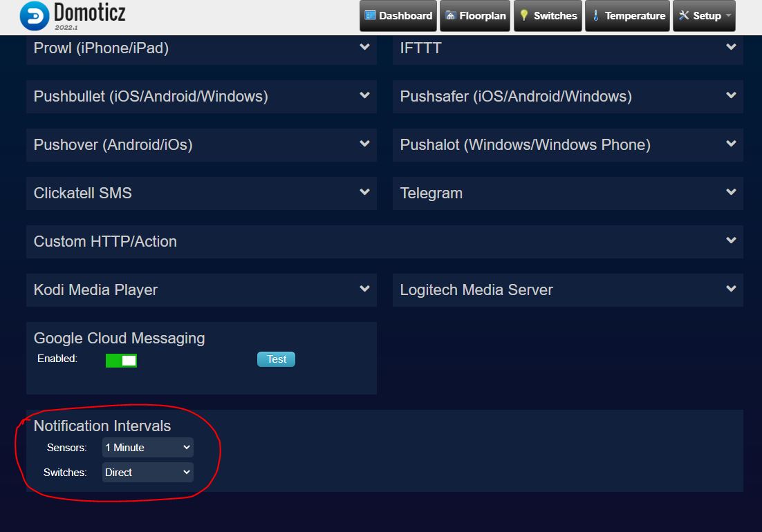Viewport: 762px width, 532px height.
Task: Go to the Dashboard tab
Action: pyautogui.click(x=398, y=15)
